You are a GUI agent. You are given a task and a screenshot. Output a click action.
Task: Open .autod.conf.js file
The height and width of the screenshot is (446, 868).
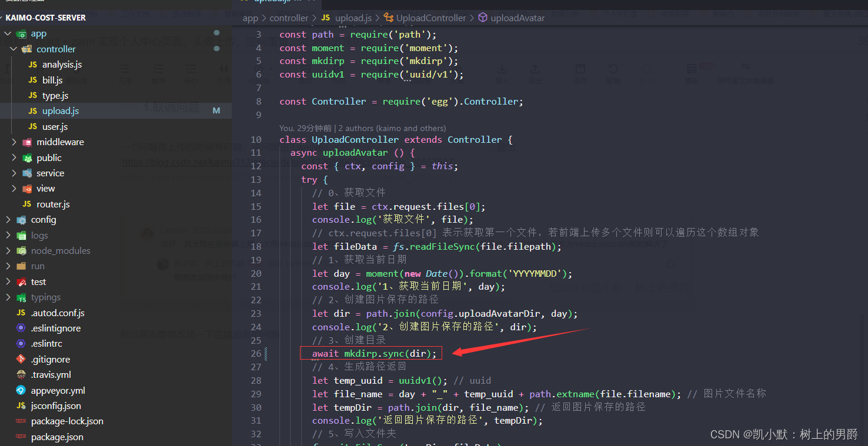[58, 313]
